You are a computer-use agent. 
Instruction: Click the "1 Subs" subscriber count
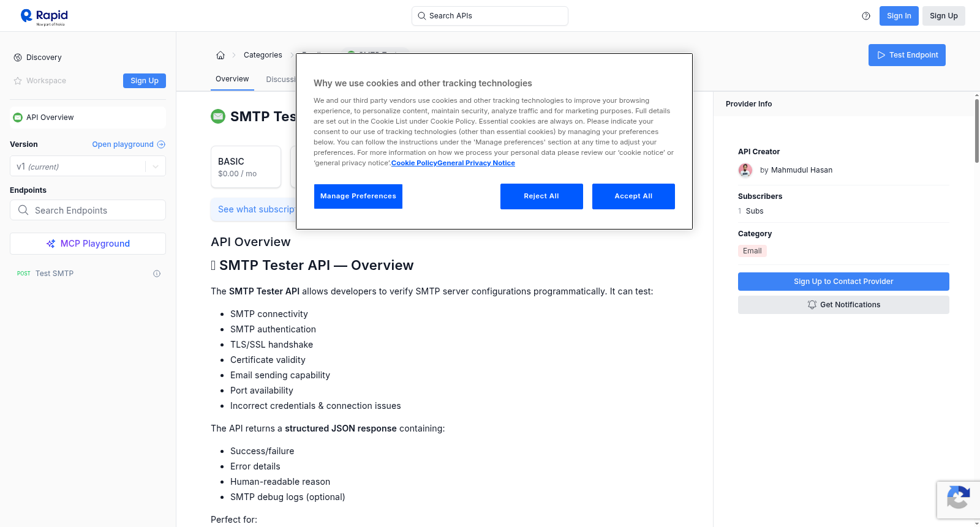click(x=751, y=211)
